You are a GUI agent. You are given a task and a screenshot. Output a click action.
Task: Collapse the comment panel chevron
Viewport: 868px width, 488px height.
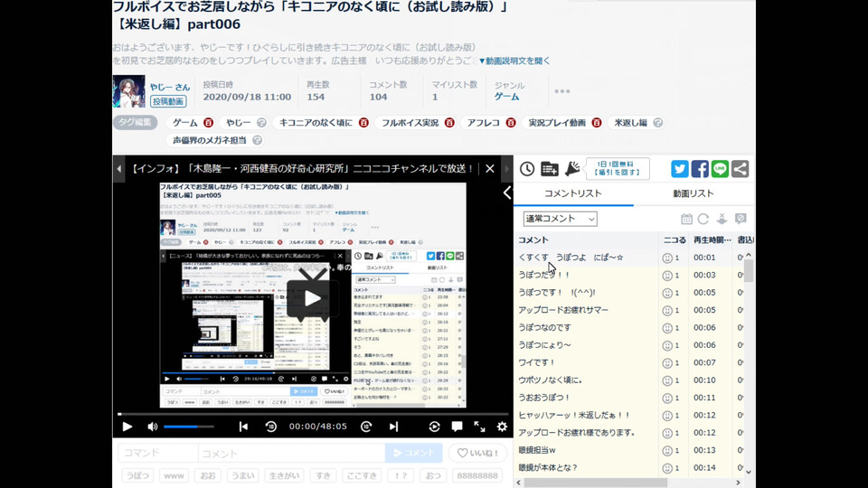click(507, 192)
